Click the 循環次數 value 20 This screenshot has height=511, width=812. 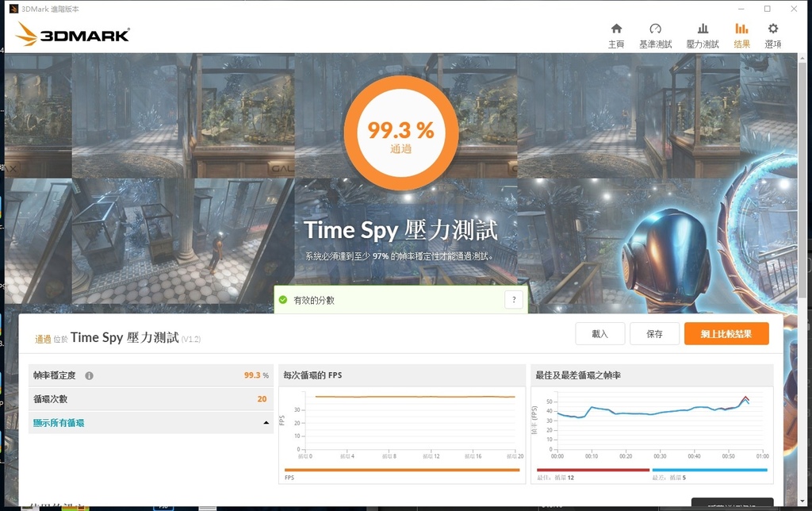262,399
